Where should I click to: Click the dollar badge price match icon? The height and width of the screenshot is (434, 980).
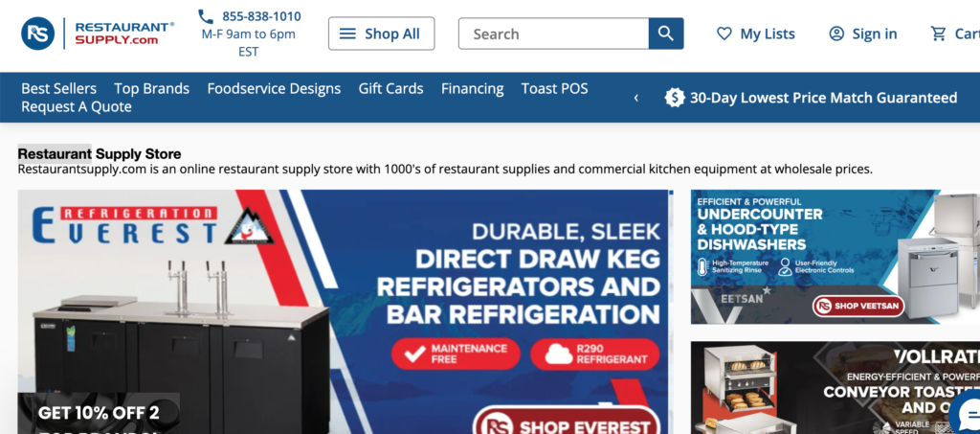[x=675, y=98]
